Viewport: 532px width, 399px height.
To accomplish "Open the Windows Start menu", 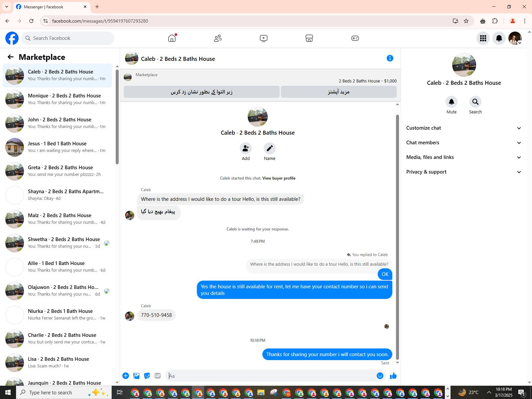I will point(8,392).
